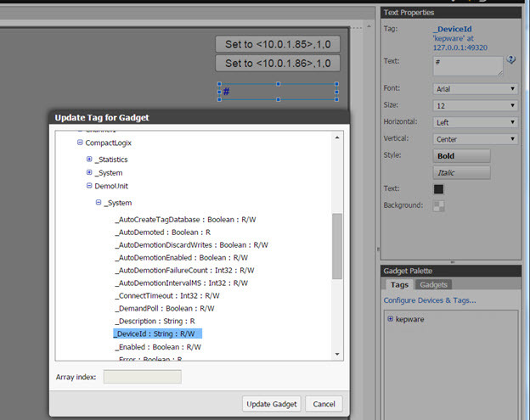The image size is (530, 420).
Task: Open the Font dropdown showing Arial
Action: click(476, 89)
